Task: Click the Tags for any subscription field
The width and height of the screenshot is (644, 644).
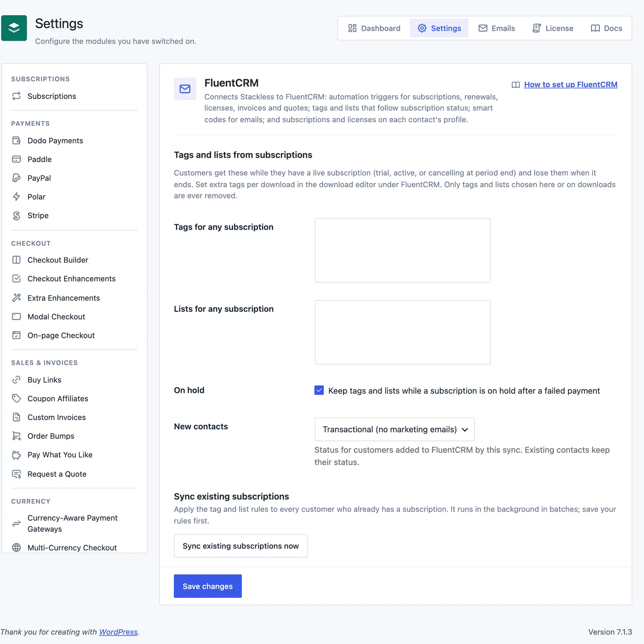Action: click(x=402, y=250)
